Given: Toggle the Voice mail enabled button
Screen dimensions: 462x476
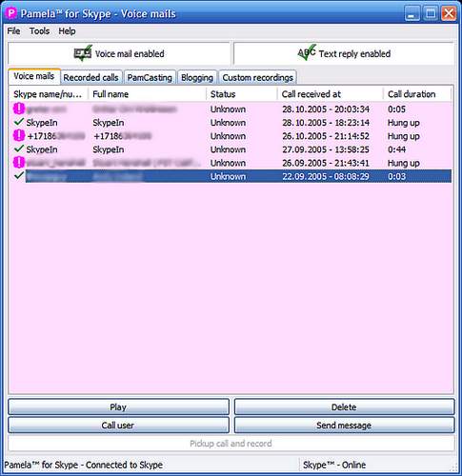Looking at the screenshot, I should click(119, 53).
